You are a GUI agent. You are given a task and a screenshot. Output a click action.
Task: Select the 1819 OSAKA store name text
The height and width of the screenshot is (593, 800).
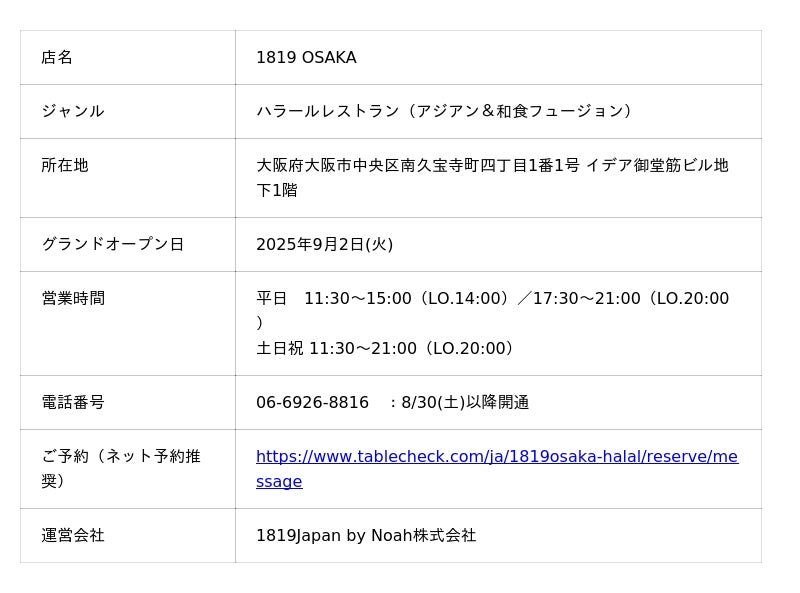point(306,58)
